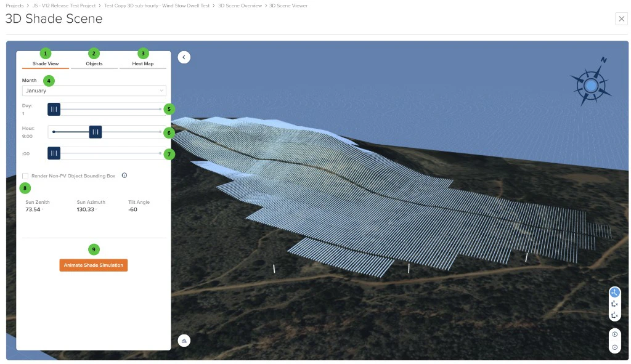This screenshot has height=364, width=631.
Task: Select the Z-X axis view icon
Action: [x=614, y=315]
